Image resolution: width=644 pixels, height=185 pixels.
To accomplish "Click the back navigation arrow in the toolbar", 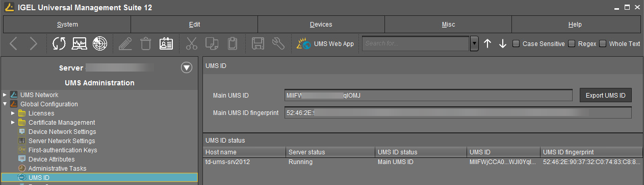I will tap(14, 44).
